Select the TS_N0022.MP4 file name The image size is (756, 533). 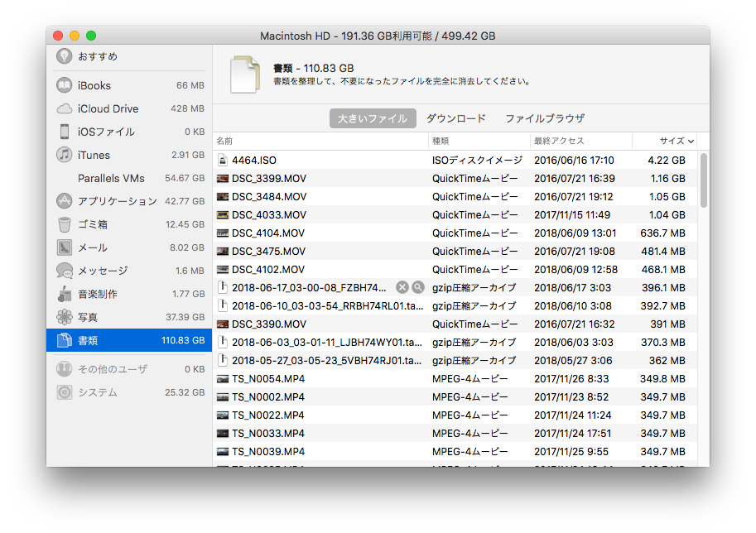tap(268, 415)
